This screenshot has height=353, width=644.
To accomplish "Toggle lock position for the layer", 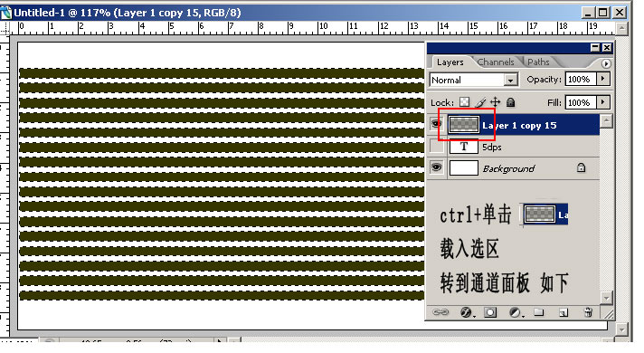I will point(496,102).
